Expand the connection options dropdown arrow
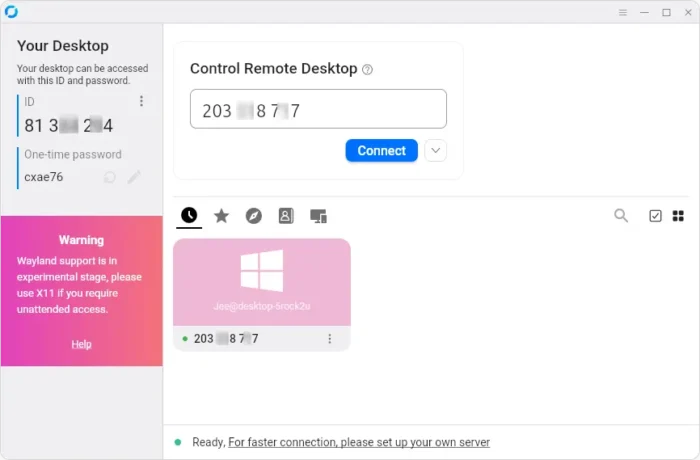This screenshot has height=460, width=700. [x=435, y=151]
